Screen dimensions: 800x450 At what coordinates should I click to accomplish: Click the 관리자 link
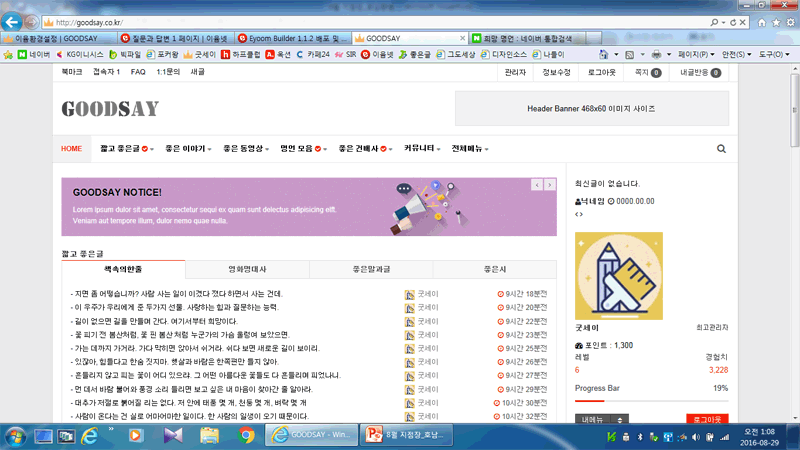515,72
